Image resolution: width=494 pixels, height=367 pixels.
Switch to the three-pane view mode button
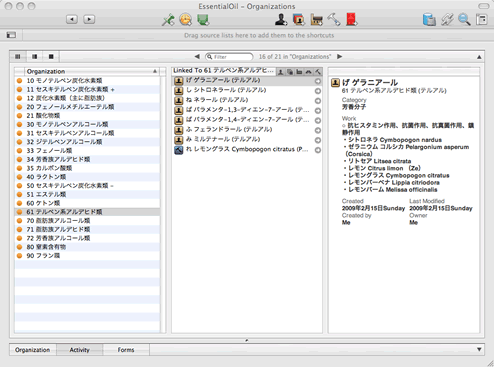(18, 57)
